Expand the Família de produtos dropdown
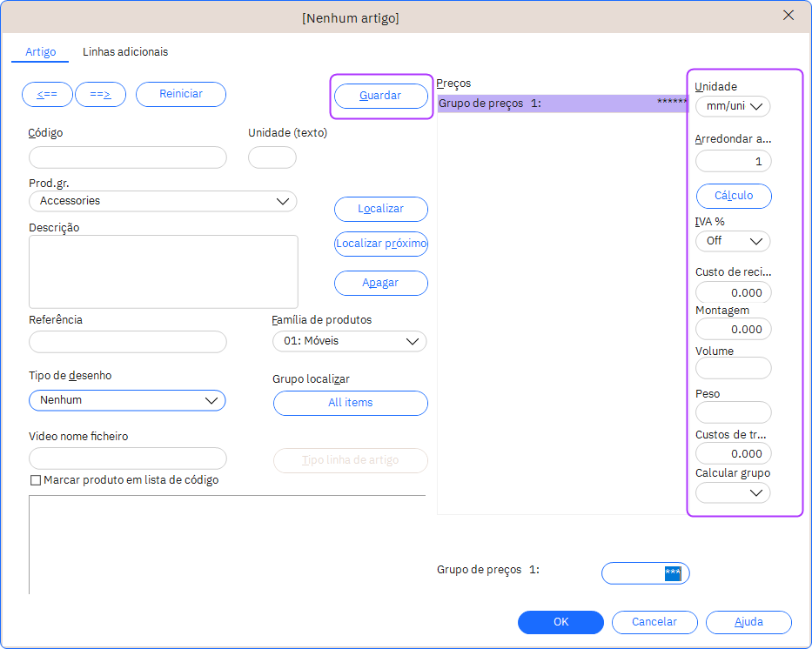Image resolution: width=812 pixels, height=649 pixels. tap(350, 341)
